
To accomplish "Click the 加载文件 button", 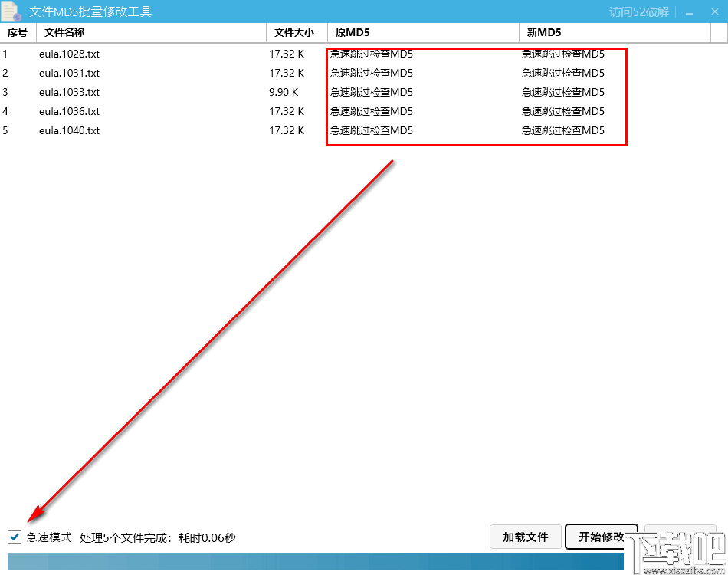I will point(525,537).
